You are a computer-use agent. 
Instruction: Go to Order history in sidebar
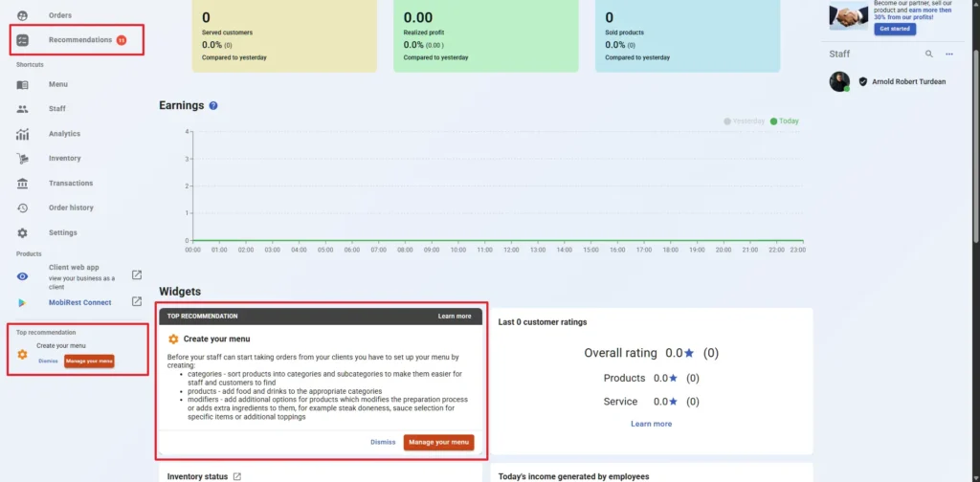pos(71,208)
